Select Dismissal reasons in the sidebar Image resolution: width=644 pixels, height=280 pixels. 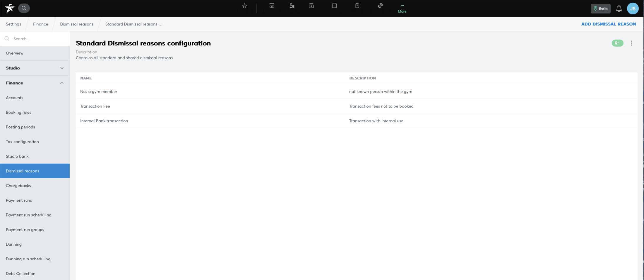coord(35,171)
